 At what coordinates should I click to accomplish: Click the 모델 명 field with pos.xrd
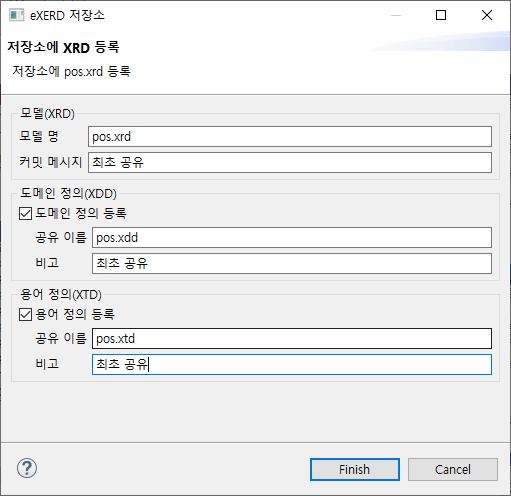[290, 136]
